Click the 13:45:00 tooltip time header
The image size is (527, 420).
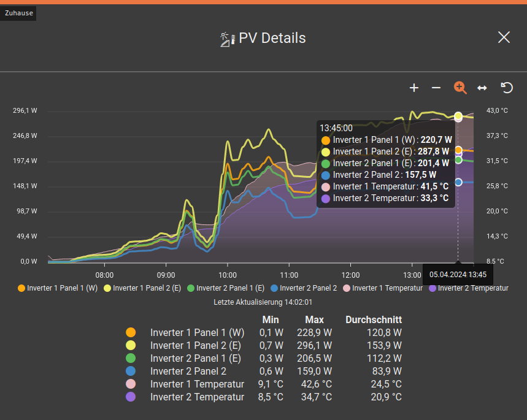click(336, 128)
